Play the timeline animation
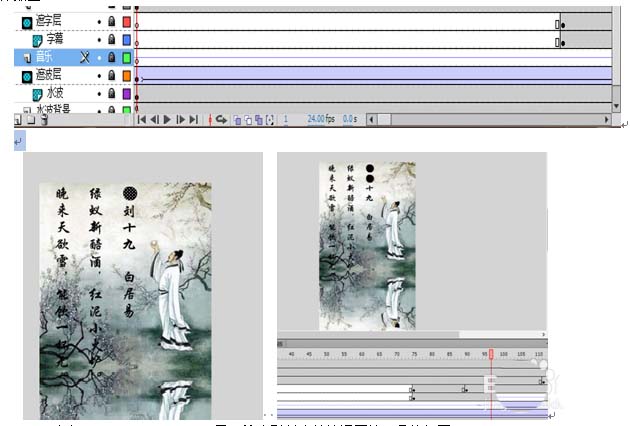 [x=167, y=119]
